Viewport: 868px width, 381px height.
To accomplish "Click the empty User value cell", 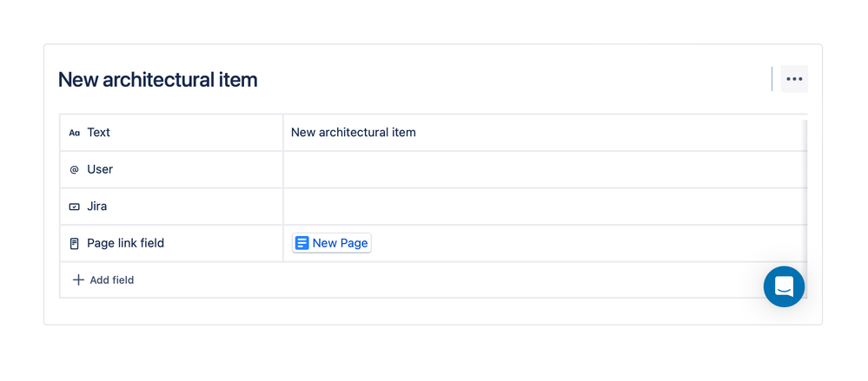I will (x=545, y=169).
